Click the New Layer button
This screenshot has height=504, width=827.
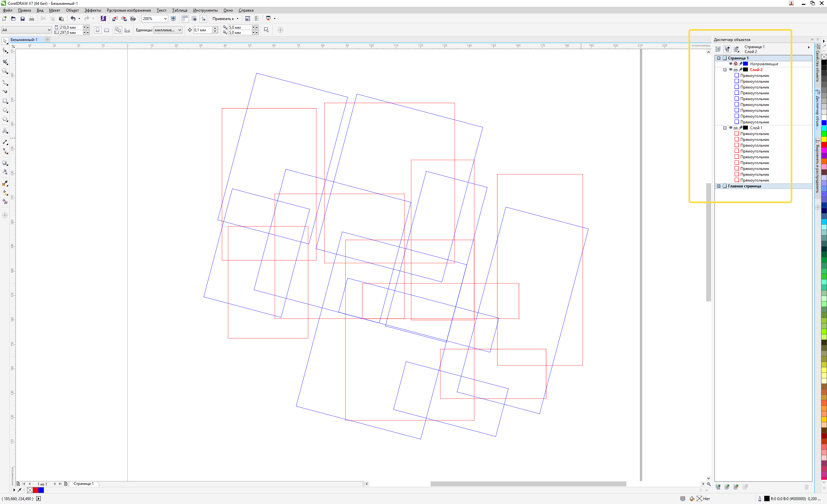point(718,487)
